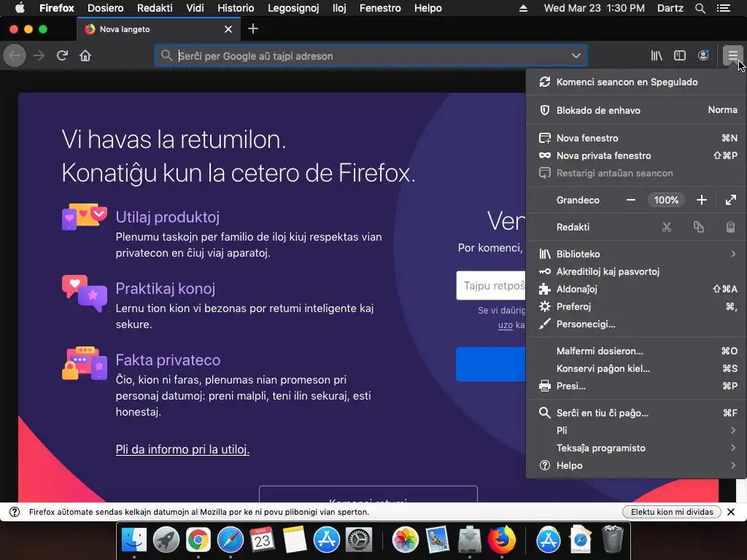
Task: Select Serĉi en tiu ĉi paĝo...
Action: tap(636, 413)
